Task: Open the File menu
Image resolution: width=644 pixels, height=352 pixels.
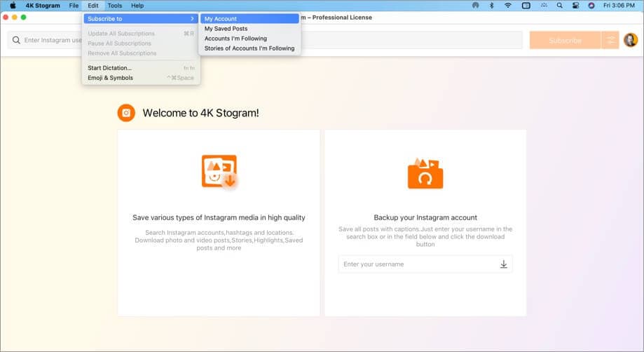Action: click(x=74, y=6)
